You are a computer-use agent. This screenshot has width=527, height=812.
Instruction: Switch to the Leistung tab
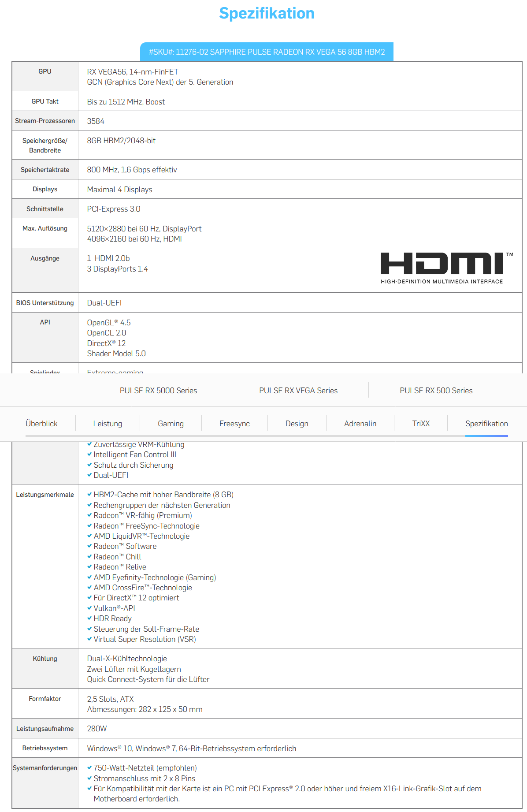click(x=108, y=424)
